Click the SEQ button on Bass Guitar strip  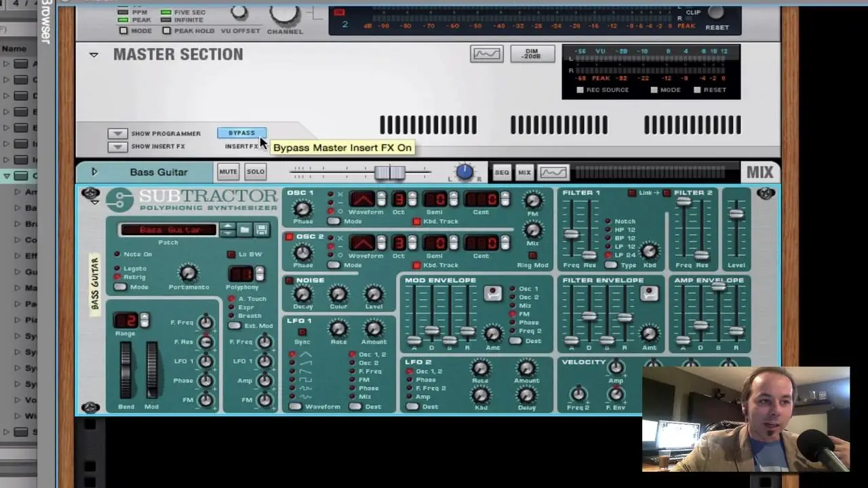(x=502, y=172)
